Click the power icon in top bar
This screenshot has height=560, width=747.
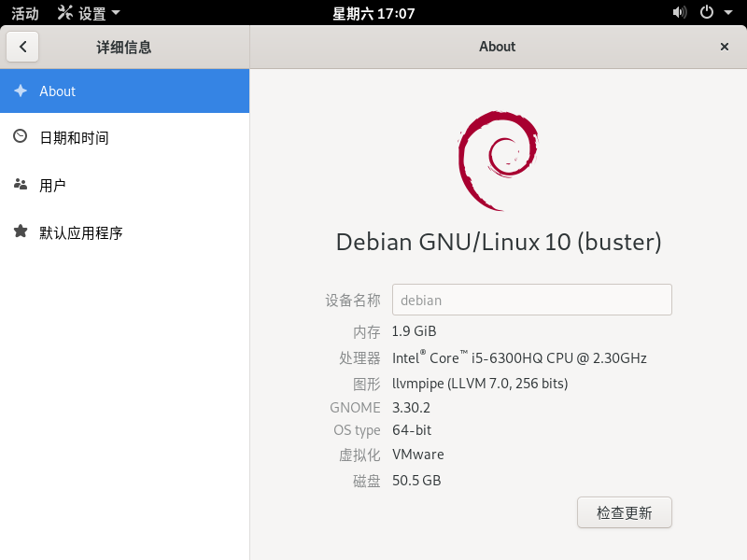[707, 12]
